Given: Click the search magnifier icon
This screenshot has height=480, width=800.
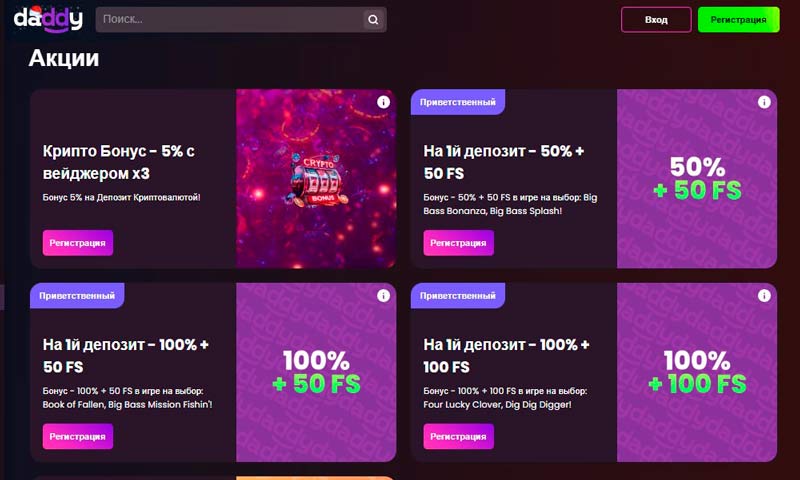Looking at the screenshot, I should tap(373, 20).
